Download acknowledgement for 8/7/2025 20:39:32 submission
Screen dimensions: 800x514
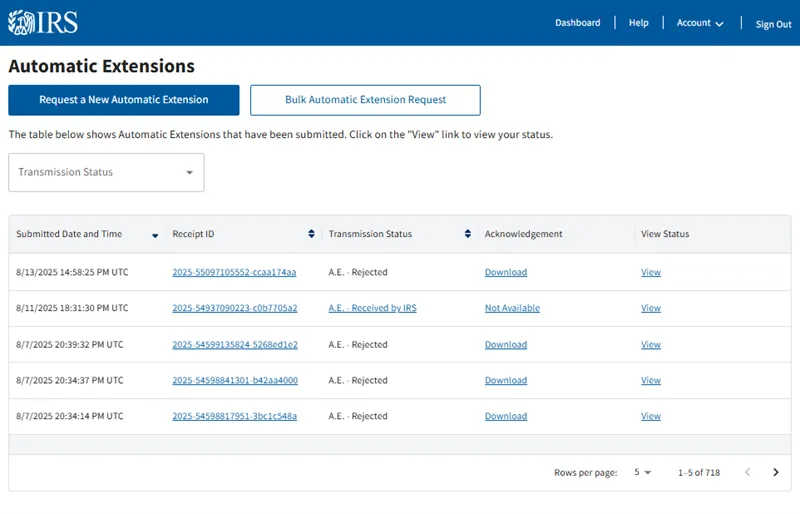[x=506, y=345]
